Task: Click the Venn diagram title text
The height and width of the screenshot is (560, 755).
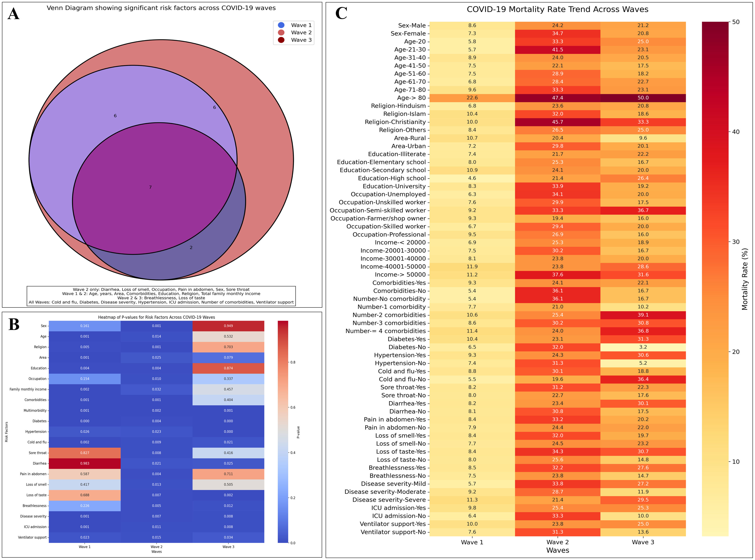Action: [161, 8]
